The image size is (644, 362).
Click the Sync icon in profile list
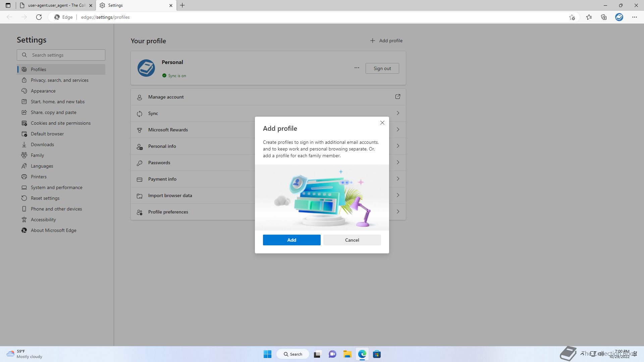[140, 114]
